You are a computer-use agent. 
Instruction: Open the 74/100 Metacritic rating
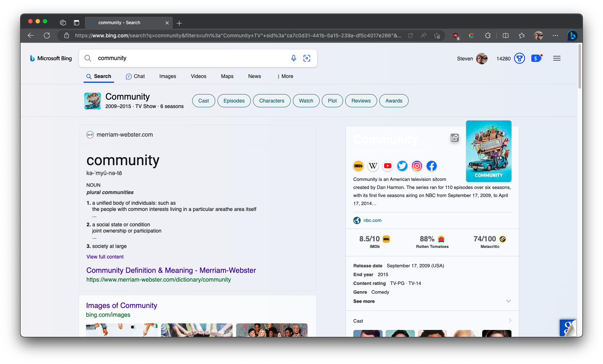(490, 242)
